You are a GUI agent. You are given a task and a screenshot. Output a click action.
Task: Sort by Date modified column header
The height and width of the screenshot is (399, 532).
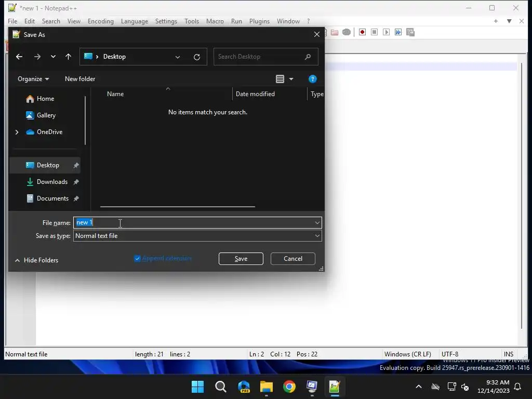(255, 95)
